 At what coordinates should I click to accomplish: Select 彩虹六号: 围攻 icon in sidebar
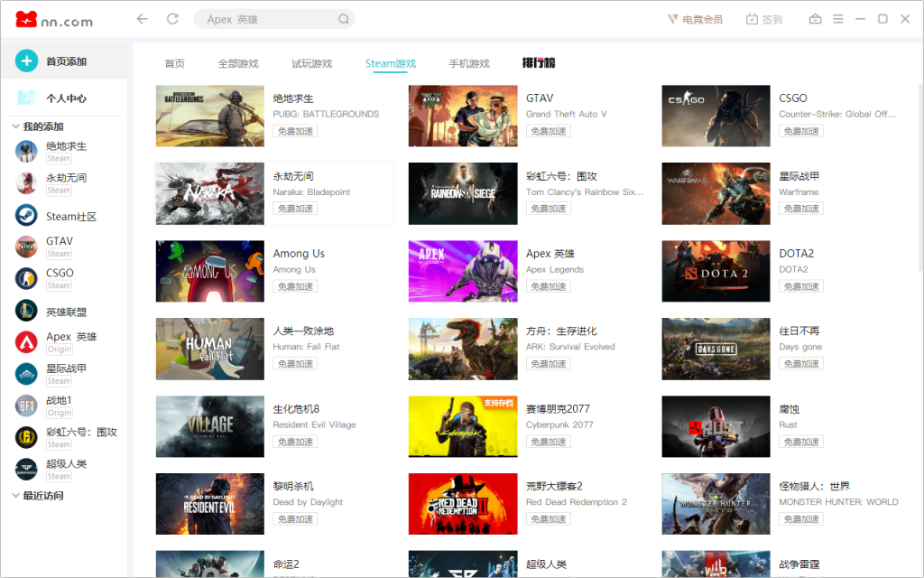pos(26,438)
